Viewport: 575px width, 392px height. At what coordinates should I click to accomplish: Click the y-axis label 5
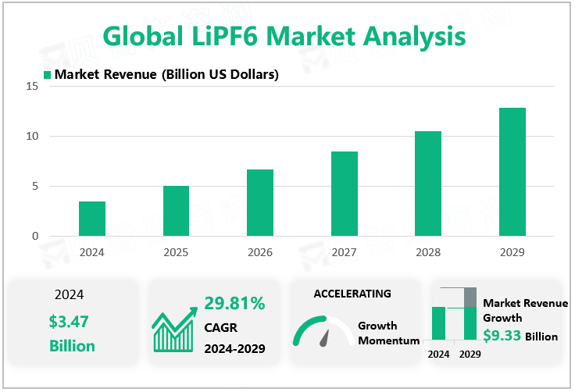point(35,186)
